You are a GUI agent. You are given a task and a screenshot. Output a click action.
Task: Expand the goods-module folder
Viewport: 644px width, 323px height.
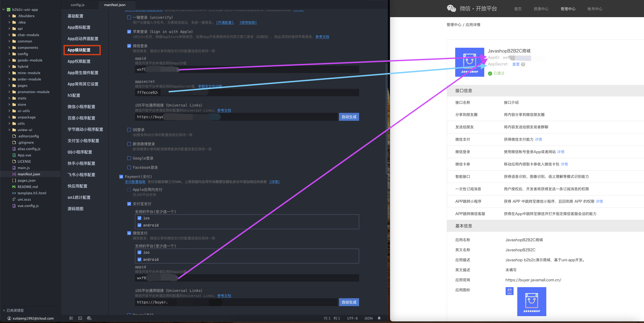pos(9,60)
